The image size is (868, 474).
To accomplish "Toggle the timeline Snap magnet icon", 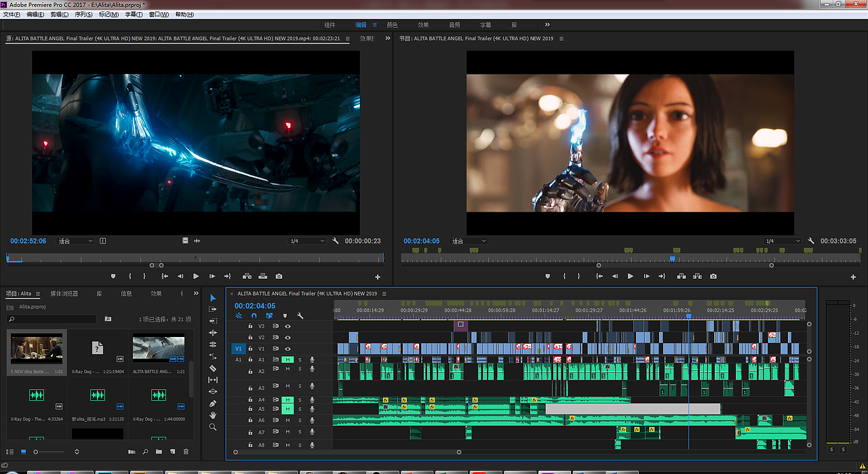I will point(254,316).
